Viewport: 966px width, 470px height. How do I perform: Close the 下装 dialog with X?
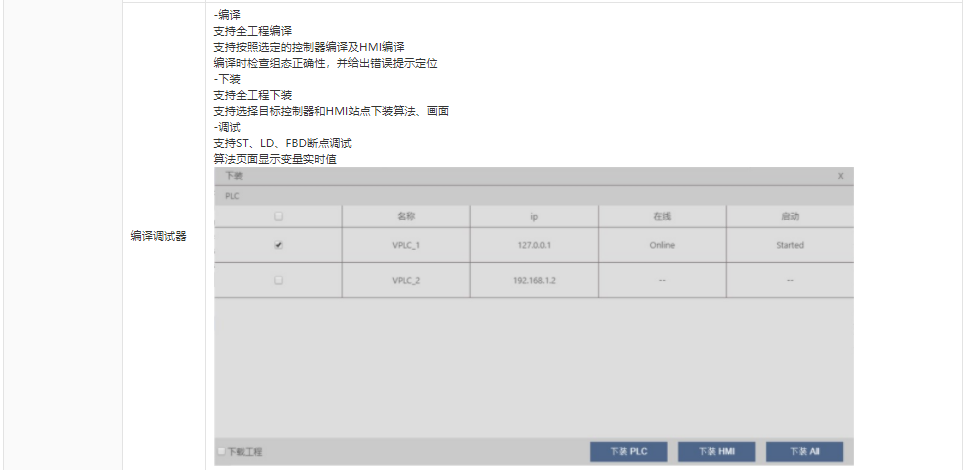(x=841, y=175)
